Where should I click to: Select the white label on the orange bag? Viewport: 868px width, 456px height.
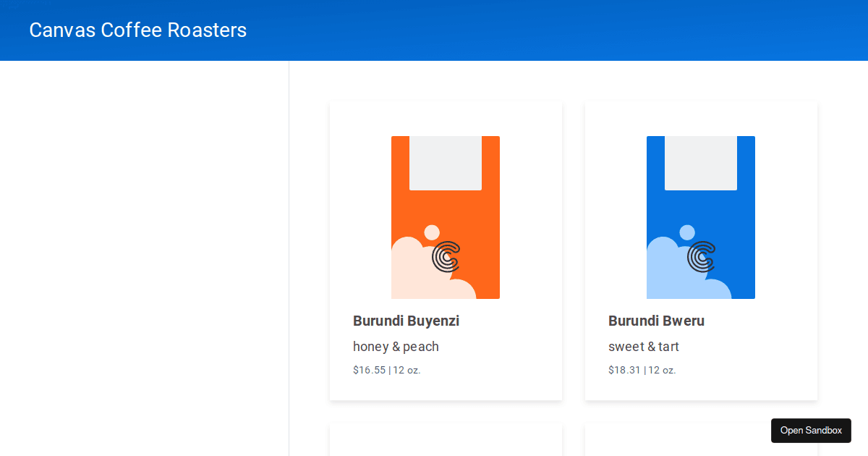(446, 163)
